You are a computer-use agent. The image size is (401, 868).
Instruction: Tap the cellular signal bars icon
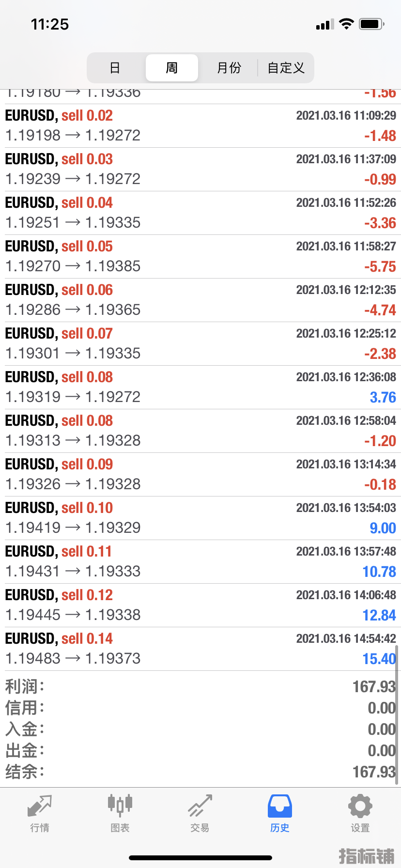coord(325,24)
